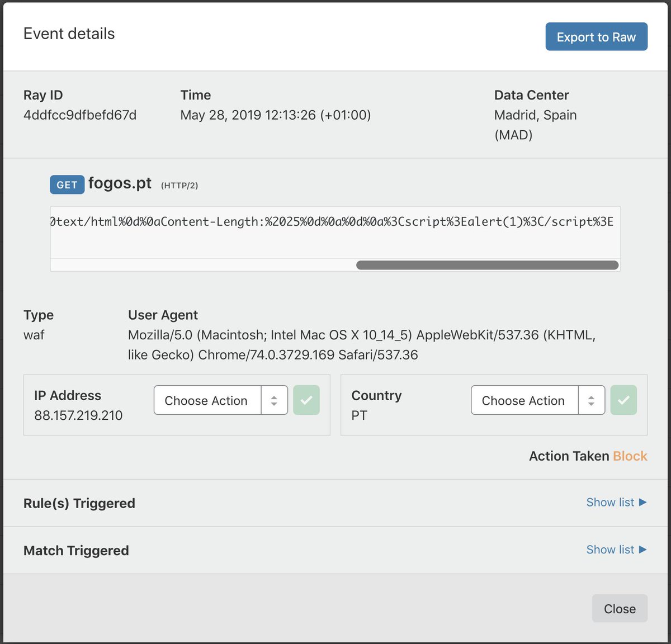Click the Match Triggered heading
671x644 pixels.
click(76, 551)
